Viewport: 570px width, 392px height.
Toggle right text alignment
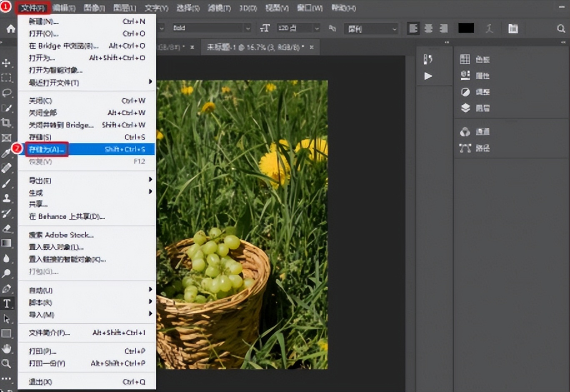443,28
